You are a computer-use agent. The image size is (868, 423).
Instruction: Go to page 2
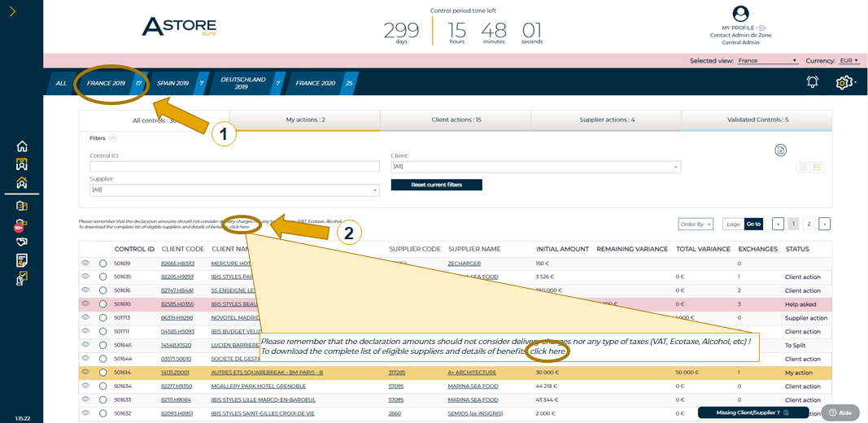[x=809, y=225]
